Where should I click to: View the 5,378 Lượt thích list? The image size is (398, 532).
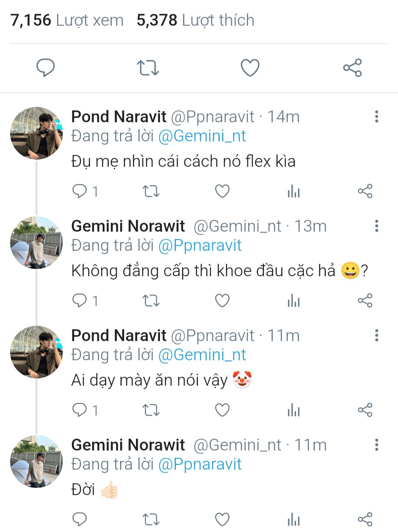195,20
